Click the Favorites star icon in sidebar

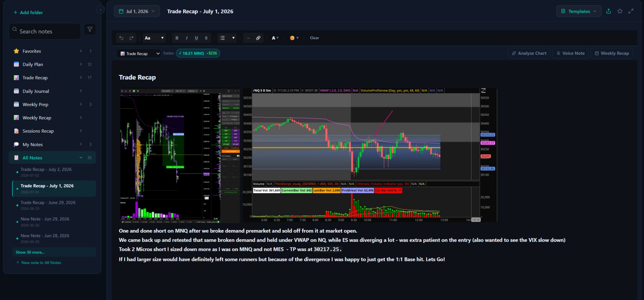16,51
